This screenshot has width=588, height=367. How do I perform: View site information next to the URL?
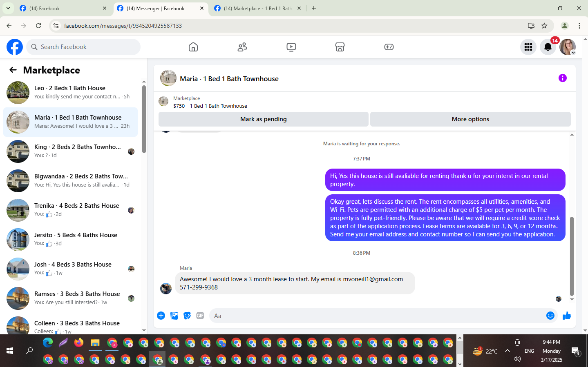pyautogui.click(x=56, y=26)
